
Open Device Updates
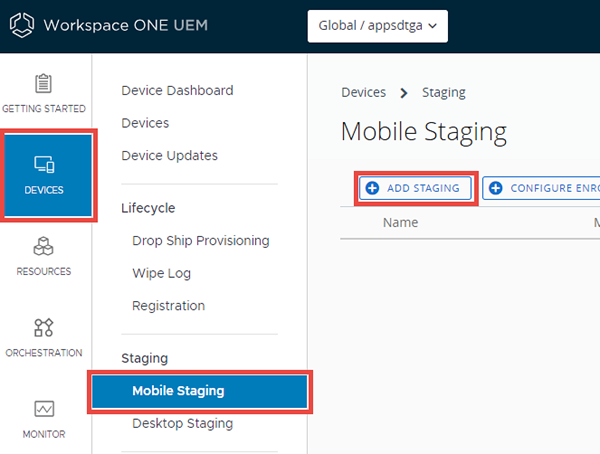pos(170,155)
